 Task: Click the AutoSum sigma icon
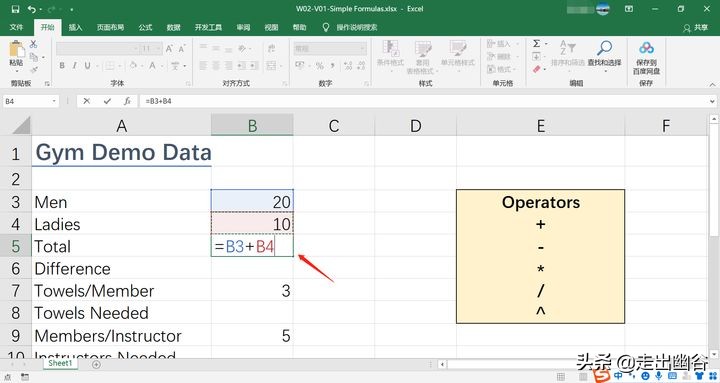coord(536,44)
